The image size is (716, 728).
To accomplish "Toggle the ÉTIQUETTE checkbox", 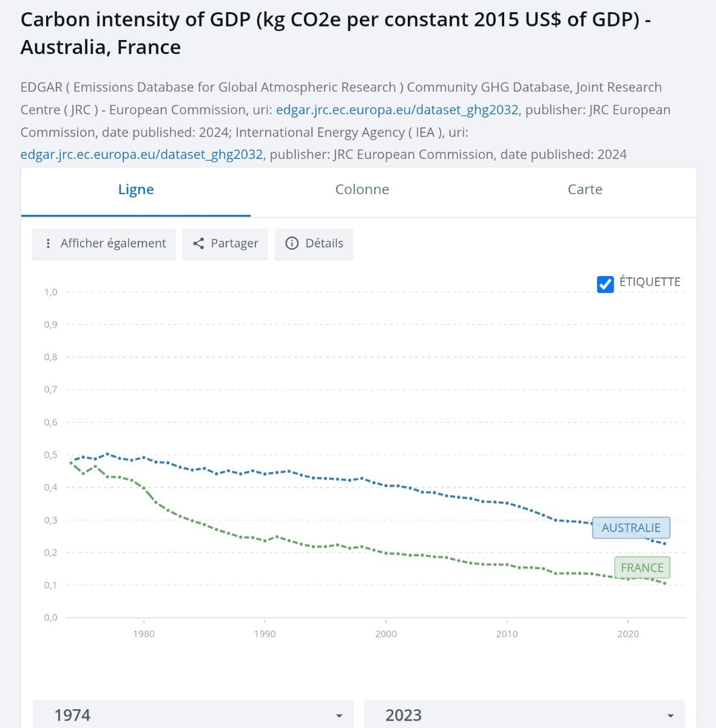I will tap(605, 284).
